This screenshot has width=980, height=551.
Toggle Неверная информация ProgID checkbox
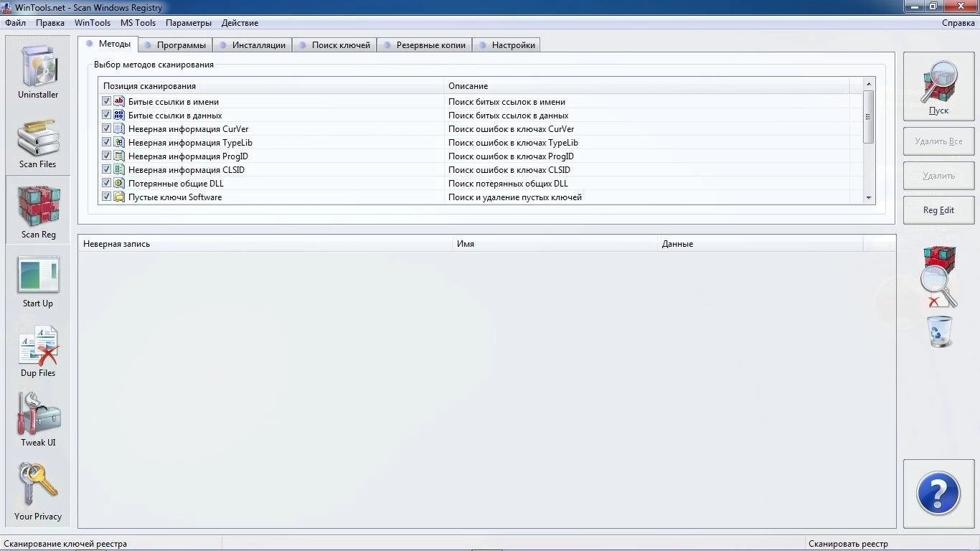(x=107, y=156)
